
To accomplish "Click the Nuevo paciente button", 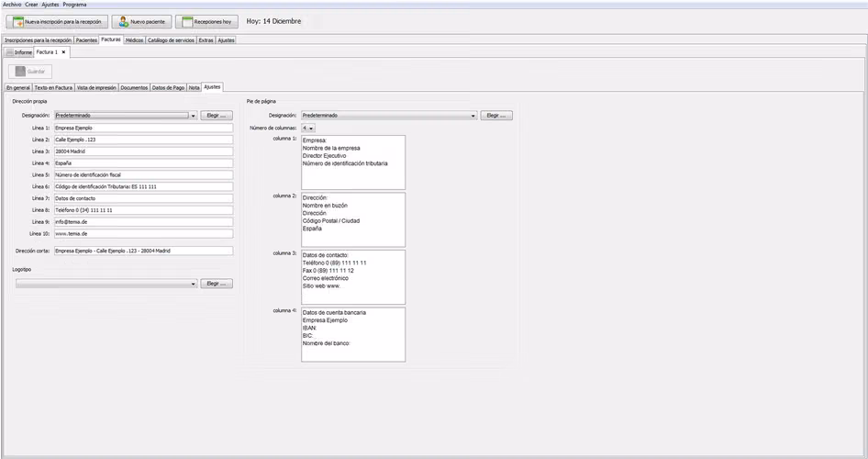I will click(141, 22).
